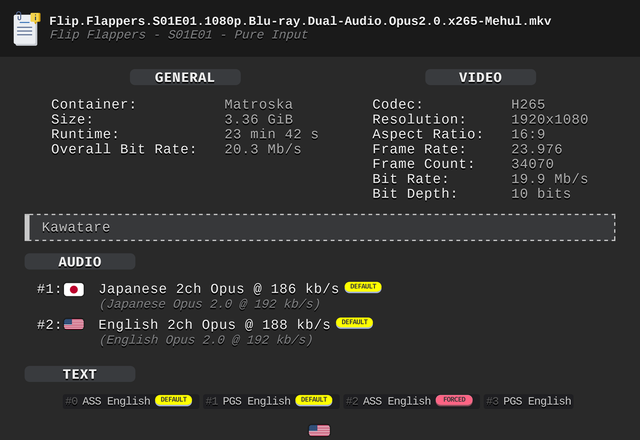
Task: Click 'English 2ch Opus @ 188 kb/s' track line
Action: coord(214,324)
